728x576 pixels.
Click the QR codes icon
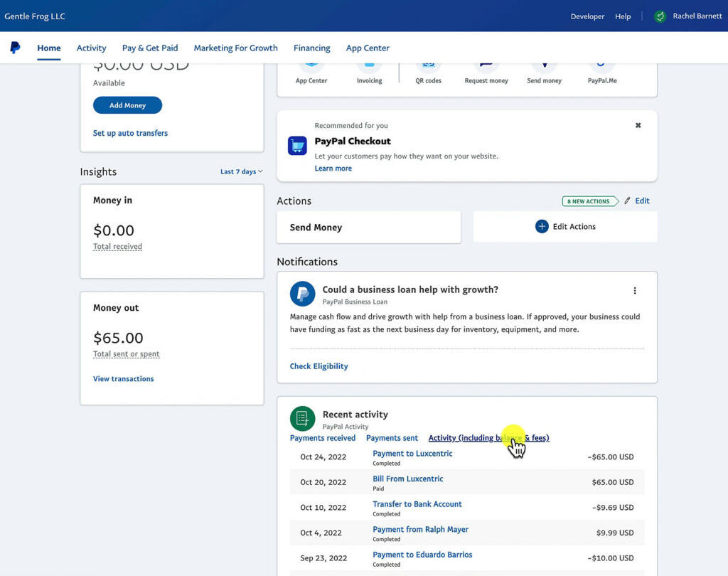428,64
